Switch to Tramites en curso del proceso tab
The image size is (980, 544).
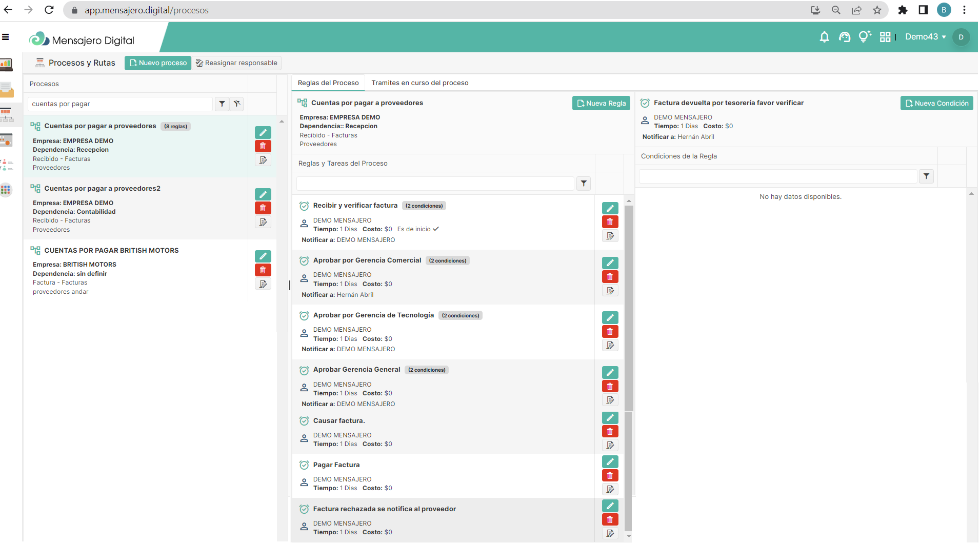pos(419,83)
